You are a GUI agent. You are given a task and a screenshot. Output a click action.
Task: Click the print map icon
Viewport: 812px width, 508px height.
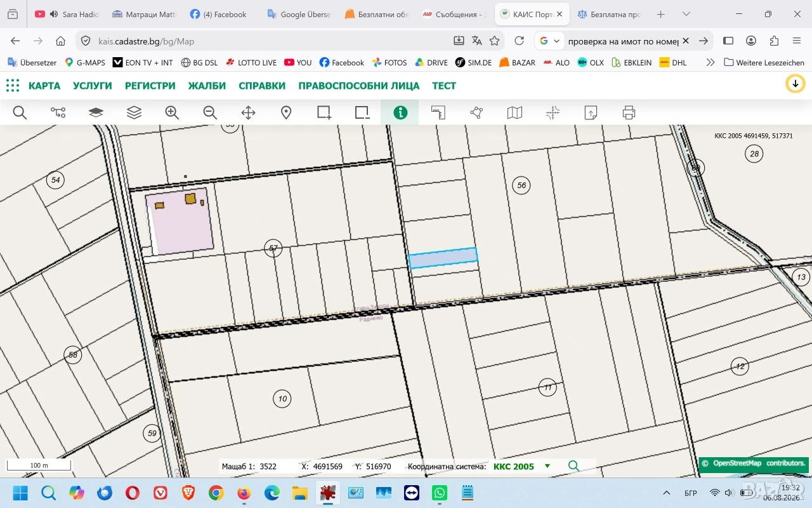(629, 112)
